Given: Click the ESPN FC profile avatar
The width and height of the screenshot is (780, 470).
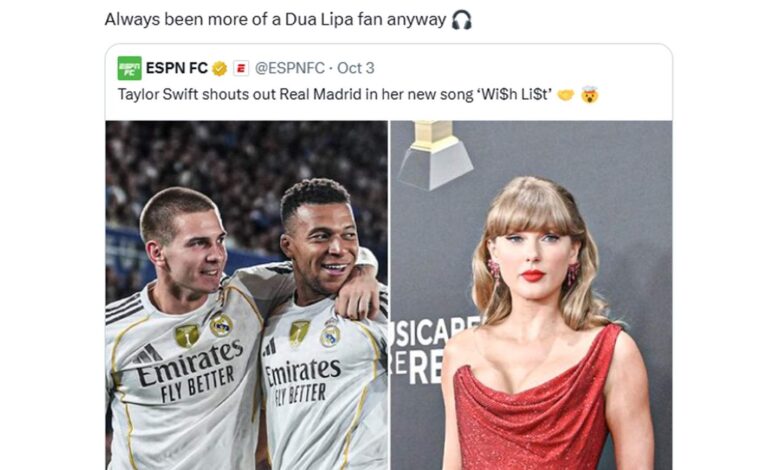Looking at the screenshot, I should (129, 68).
